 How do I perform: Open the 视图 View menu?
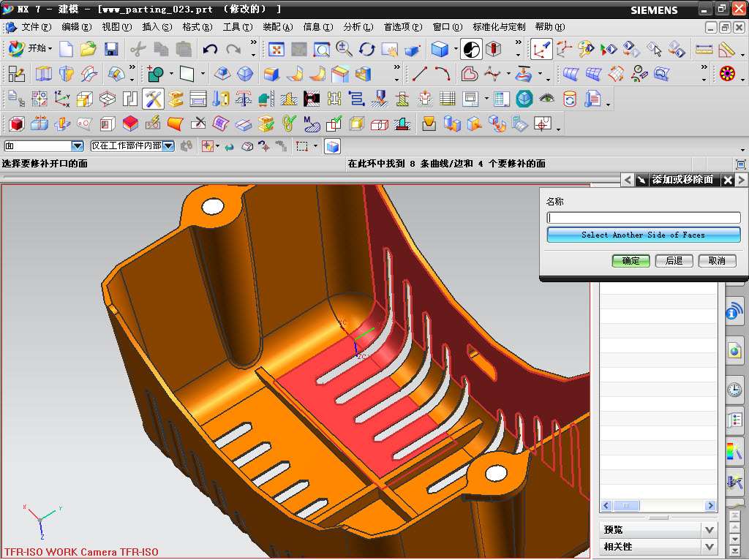click(x=116, y=27)
